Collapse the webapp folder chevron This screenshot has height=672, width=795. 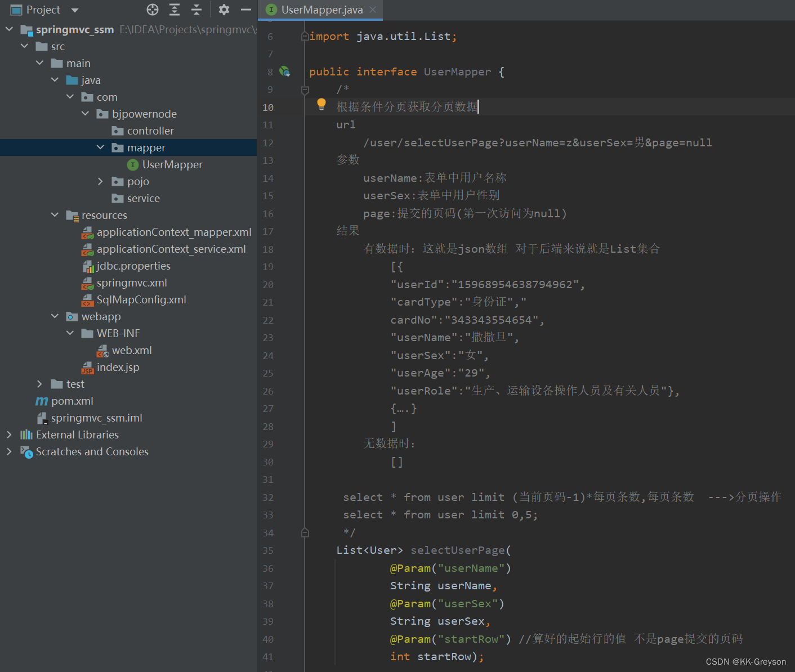click(55, 316)
